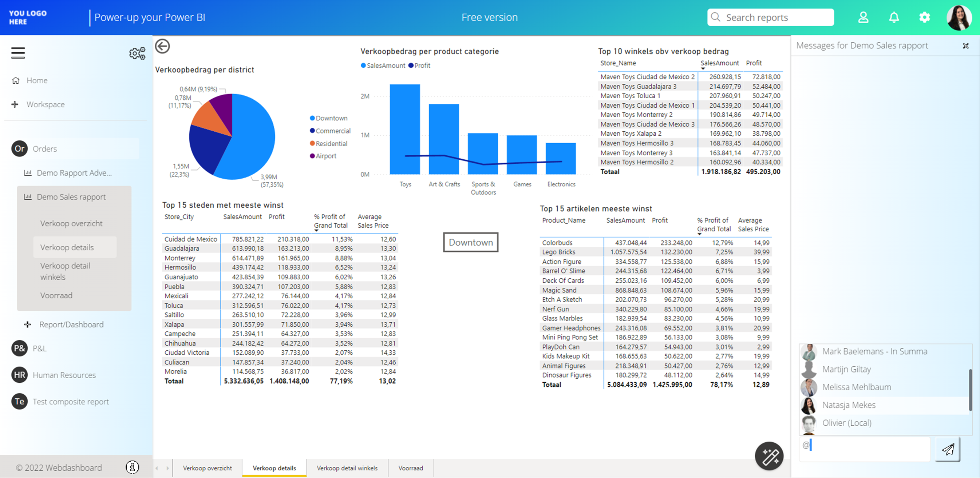Launch the magic wand assistant button

[x=769, y=455]
